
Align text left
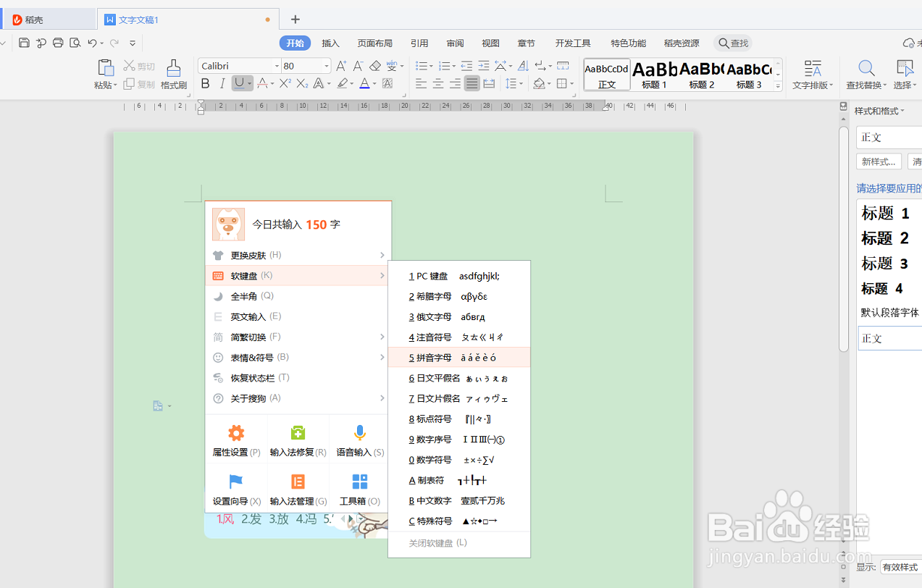[421, 84]
